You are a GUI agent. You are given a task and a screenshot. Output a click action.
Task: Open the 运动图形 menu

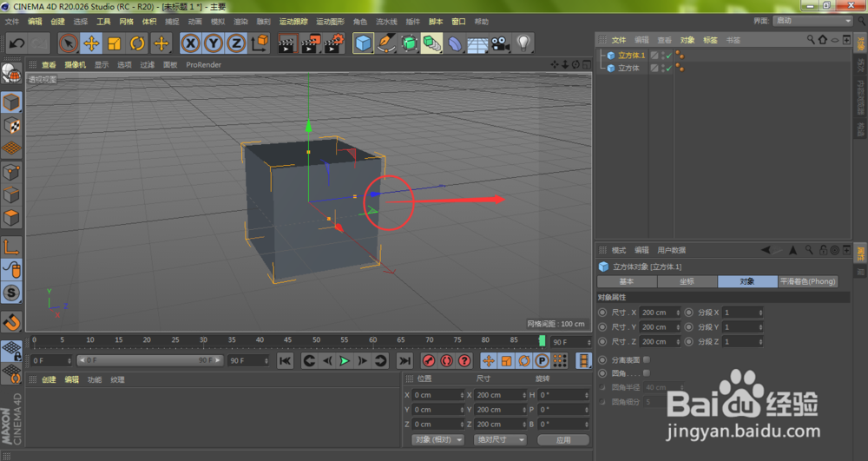pos(331,22)
